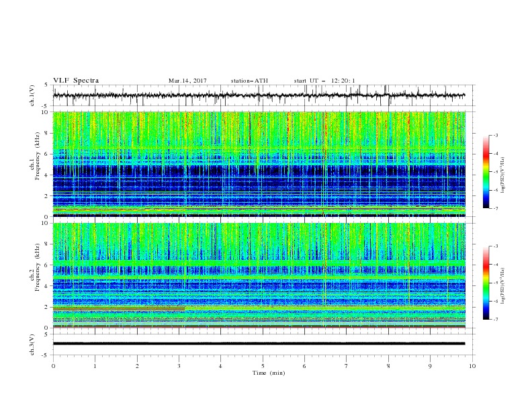This screenshot has width=532, height=411.
Task: Click the time axis tick label '0'
Action: (x=53, y=366)
